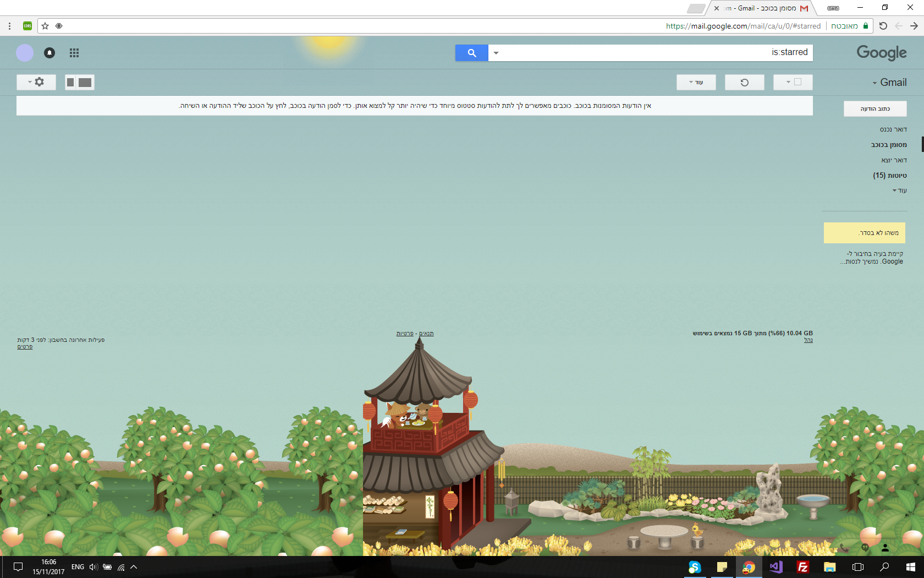Image resolution: width=924 pixels, height=578 pixels.
Task: Switch to no-split pane view
Action: click(85, 82)
